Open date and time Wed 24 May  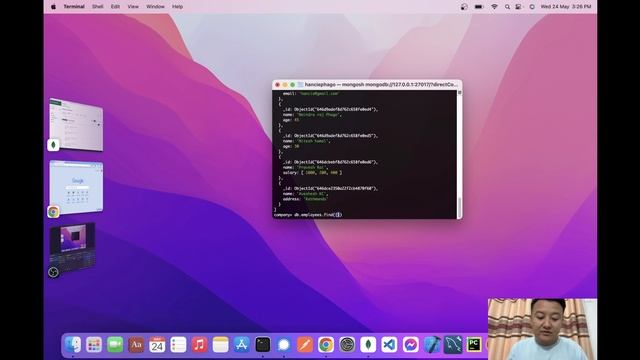click(x=566, y=7)
